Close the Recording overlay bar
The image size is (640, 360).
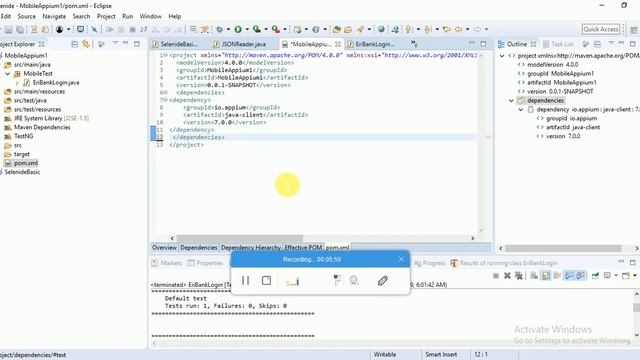click(401, 259)
